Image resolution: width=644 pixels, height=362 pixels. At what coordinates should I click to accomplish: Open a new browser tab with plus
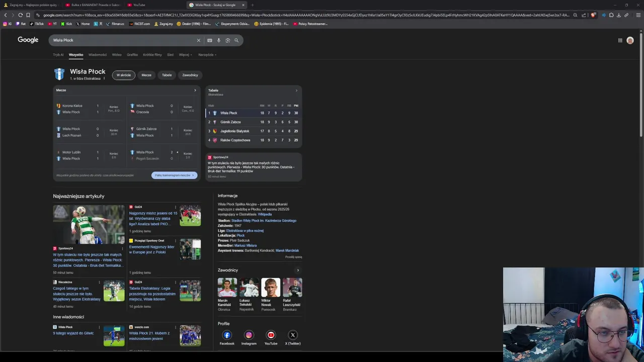coord(253,5)
